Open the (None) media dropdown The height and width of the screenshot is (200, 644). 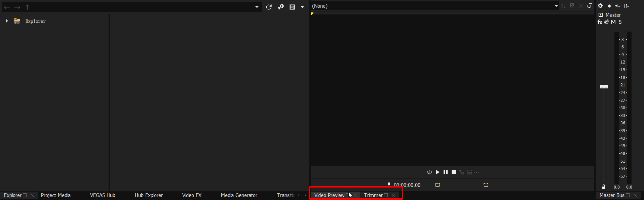point(556,6)
